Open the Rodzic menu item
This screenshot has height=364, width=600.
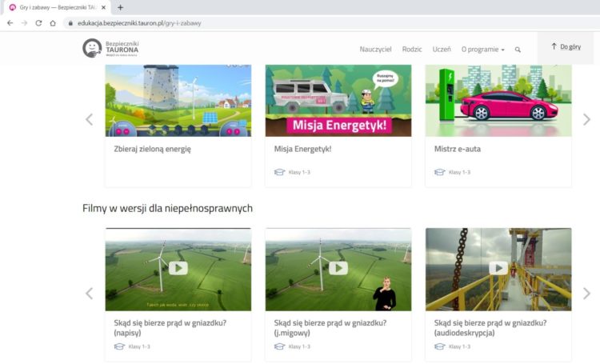click(x=412, y=50)
